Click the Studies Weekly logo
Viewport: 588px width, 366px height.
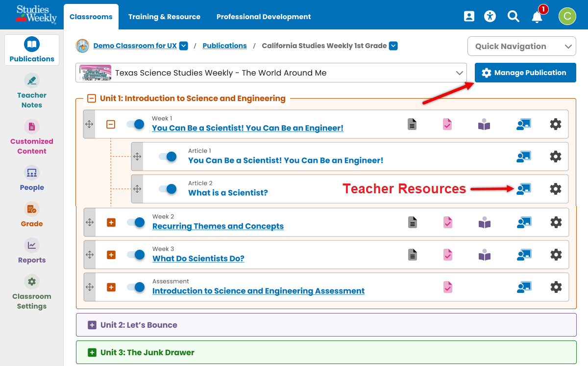pyautogui.click(x=36, y=15)
